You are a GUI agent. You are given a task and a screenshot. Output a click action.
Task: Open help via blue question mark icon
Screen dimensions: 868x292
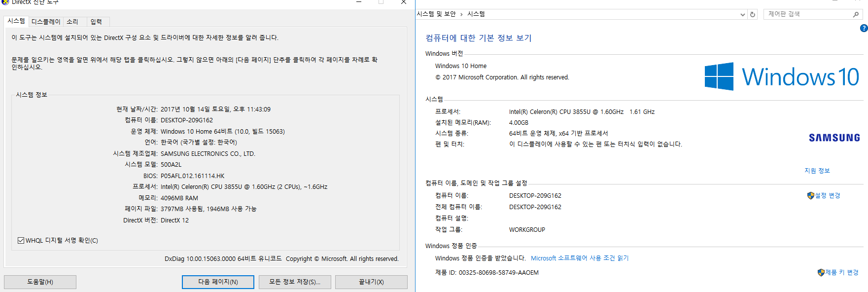[x=864, y=28]
